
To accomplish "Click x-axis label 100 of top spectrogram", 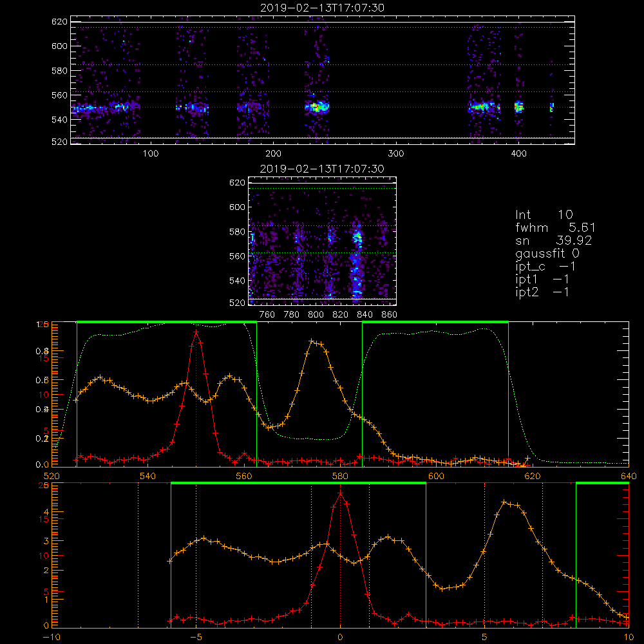I will pos(150,154).
